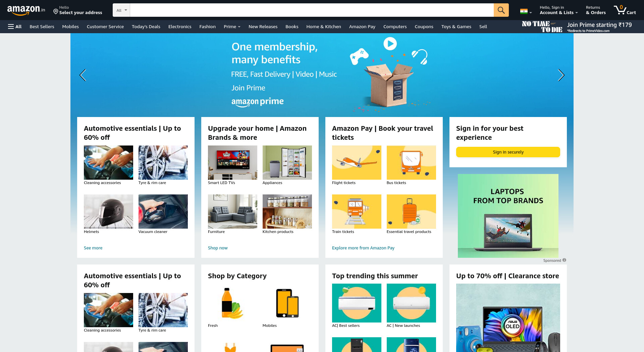Click AC New launches icon
The image size is (644, 352).
coord(411,303)
